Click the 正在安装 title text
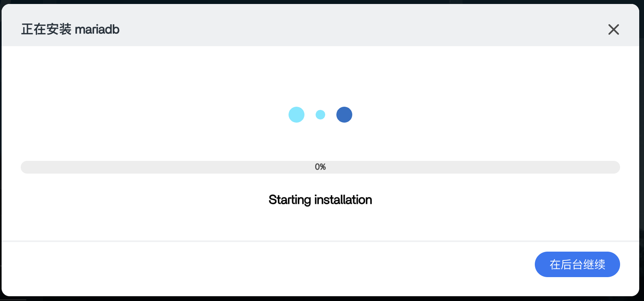Viewport: 644px width, 301px height. click(46, 29)
